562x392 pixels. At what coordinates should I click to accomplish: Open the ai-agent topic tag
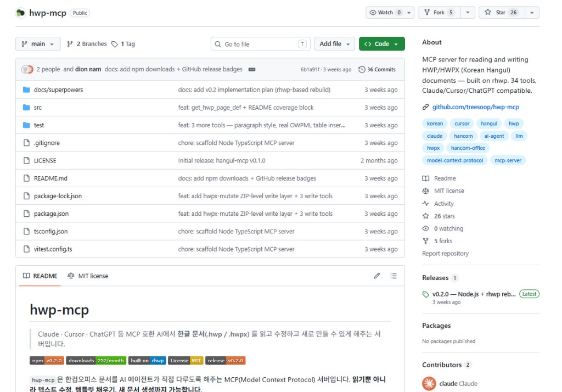pos(494,136)
